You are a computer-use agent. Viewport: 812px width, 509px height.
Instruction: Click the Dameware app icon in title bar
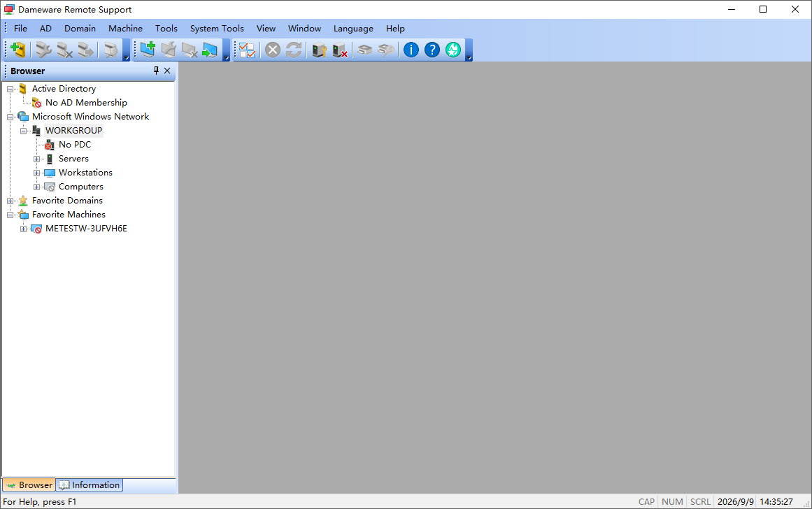click(9, 9)
